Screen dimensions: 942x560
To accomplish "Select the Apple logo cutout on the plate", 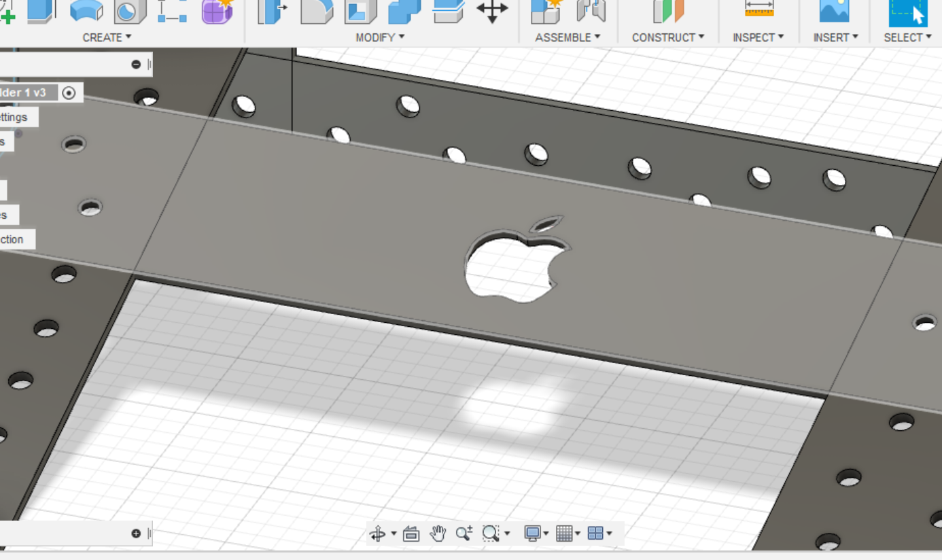I will (517, 261).
